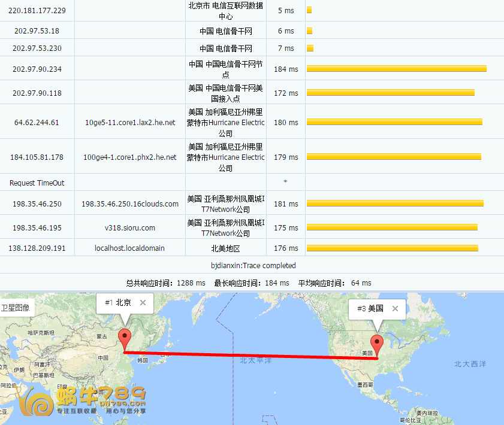Click the 5 ms latency bar

(309, 10)
